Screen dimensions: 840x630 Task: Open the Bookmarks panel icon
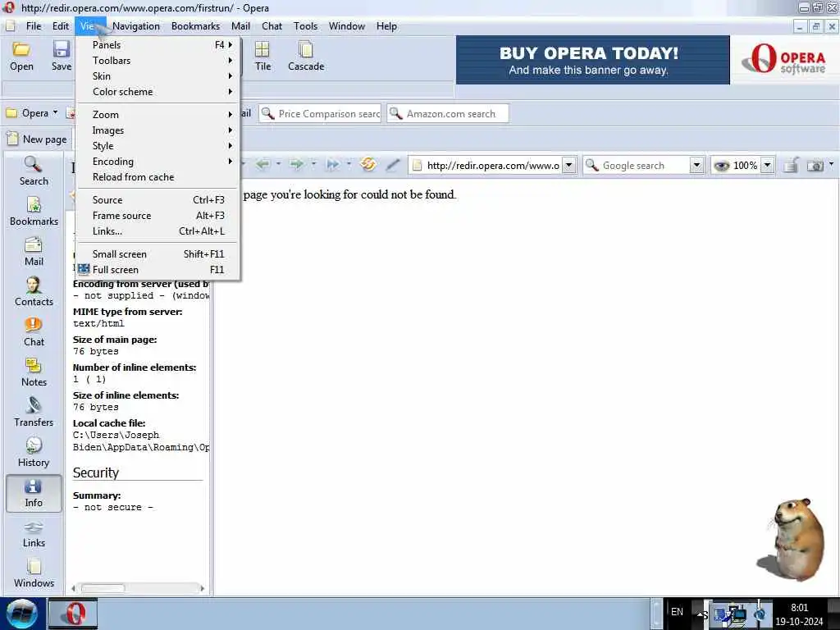point(34,211)
